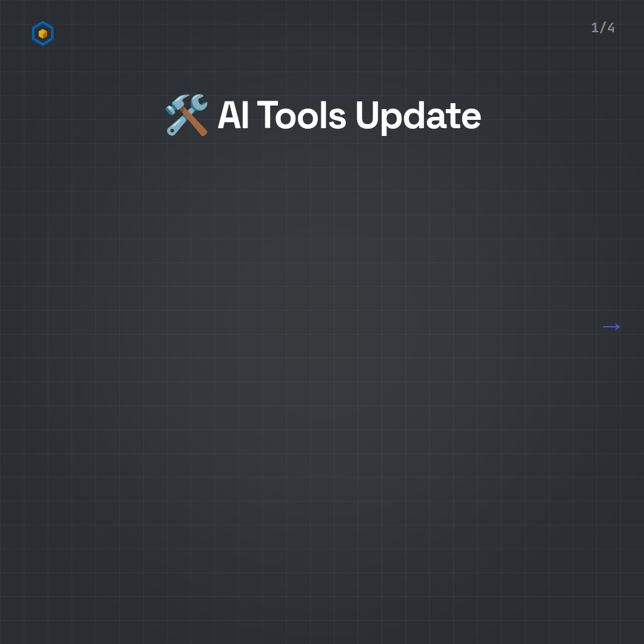Click the brown hammer handle in the emoji

pos(194,122)
